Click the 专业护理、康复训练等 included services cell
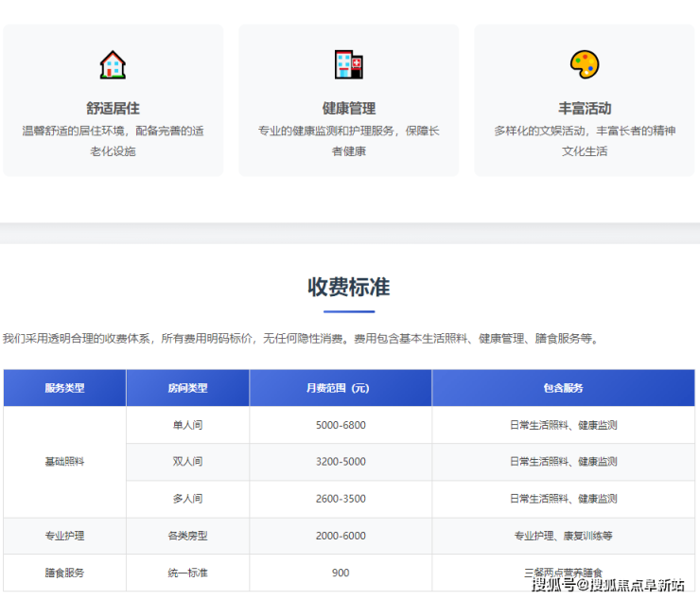Screen dimensions: 700x600 [x=563, y=536]
